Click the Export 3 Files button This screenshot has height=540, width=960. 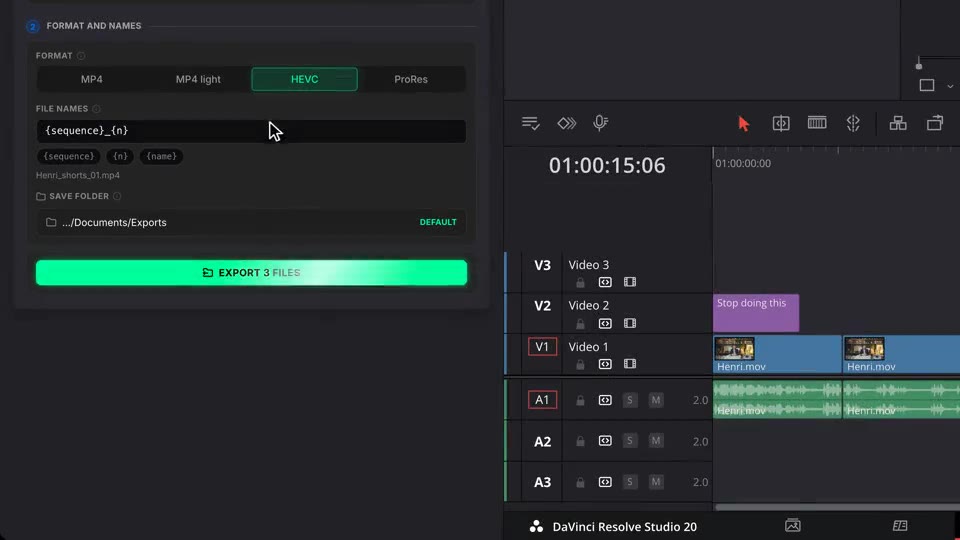[x=251, y=272]
